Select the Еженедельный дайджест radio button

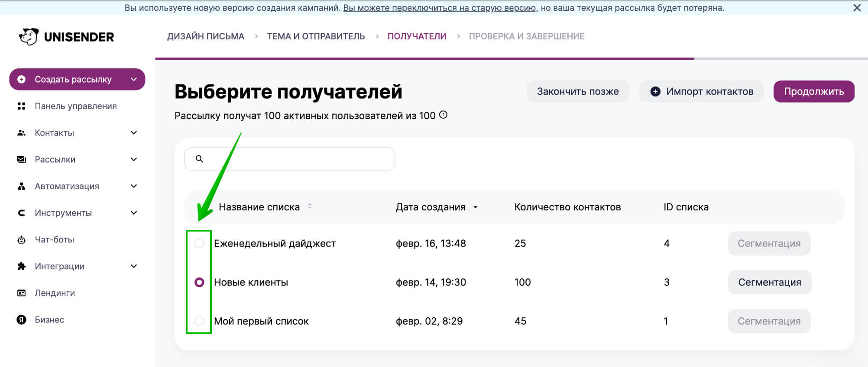tap(199, 244)
